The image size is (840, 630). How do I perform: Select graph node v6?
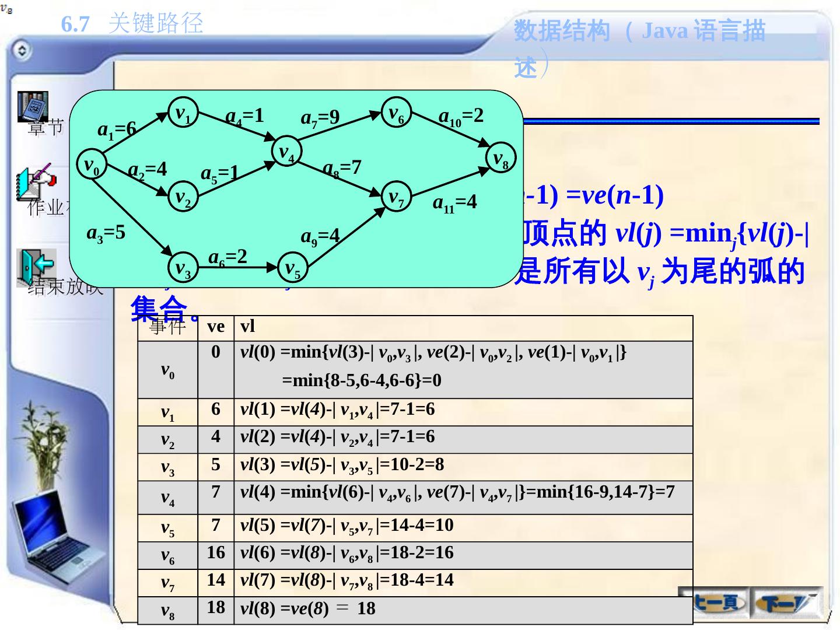397,113
